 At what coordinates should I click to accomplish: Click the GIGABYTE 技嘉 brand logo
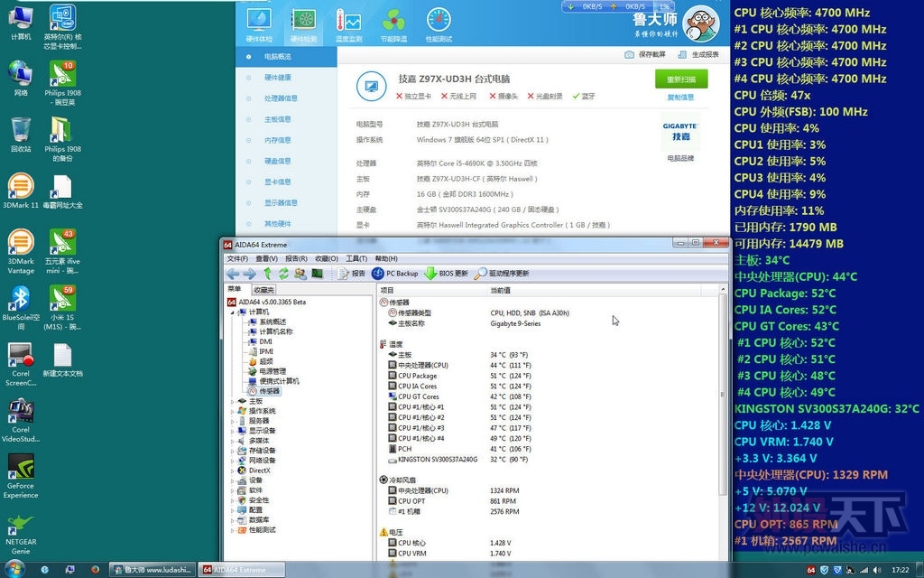680,132
